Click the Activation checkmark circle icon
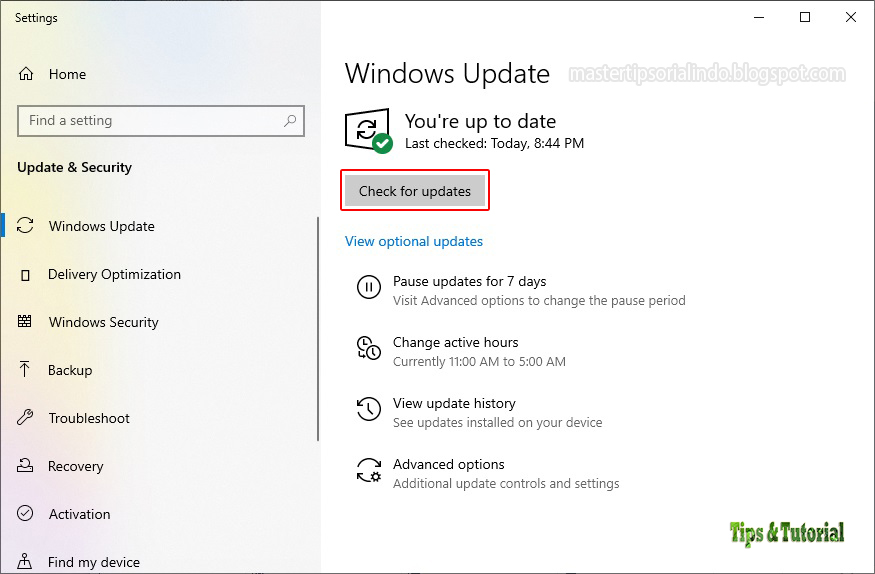The height and width of the screenshot is (574, 875). tap(25, 513)
